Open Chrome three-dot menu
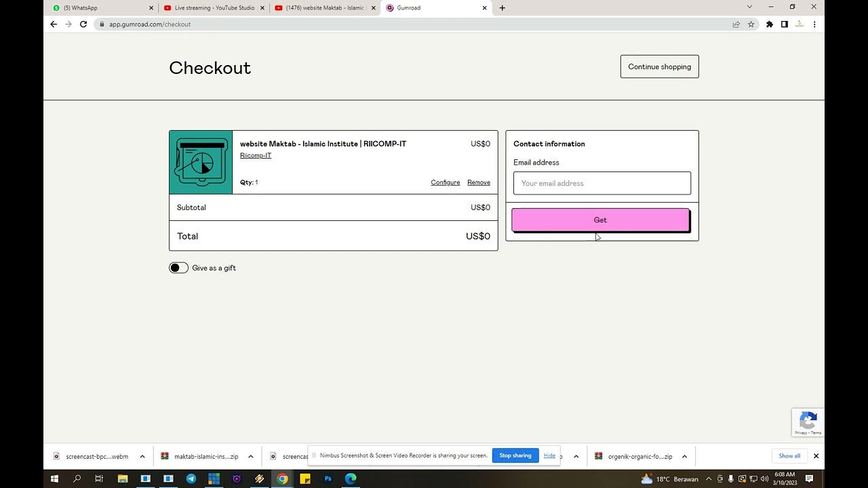This screenshot has height=488, width=868. 814,24
